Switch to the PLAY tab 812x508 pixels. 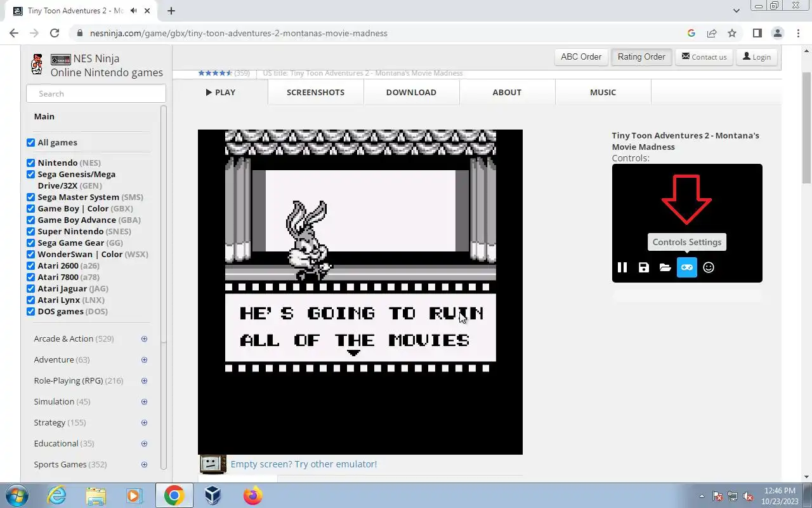[x=220, y=92]
